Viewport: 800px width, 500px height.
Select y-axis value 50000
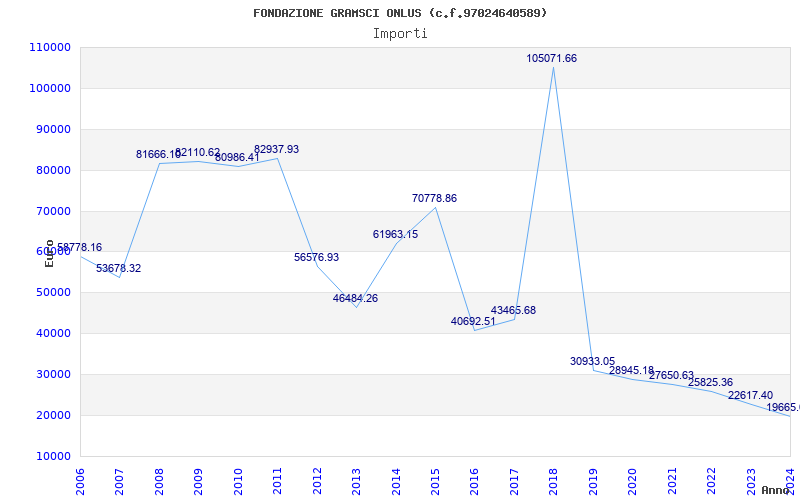tap(53, 292)
